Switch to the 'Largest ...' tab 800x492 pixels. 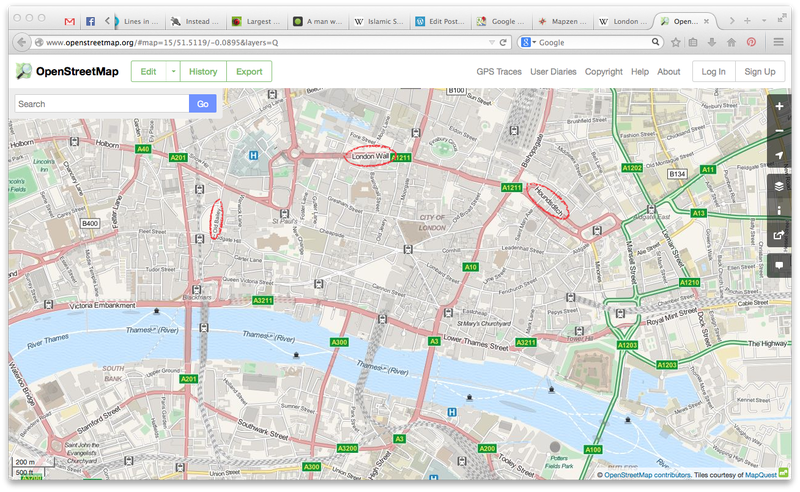(x=258, y=21)
